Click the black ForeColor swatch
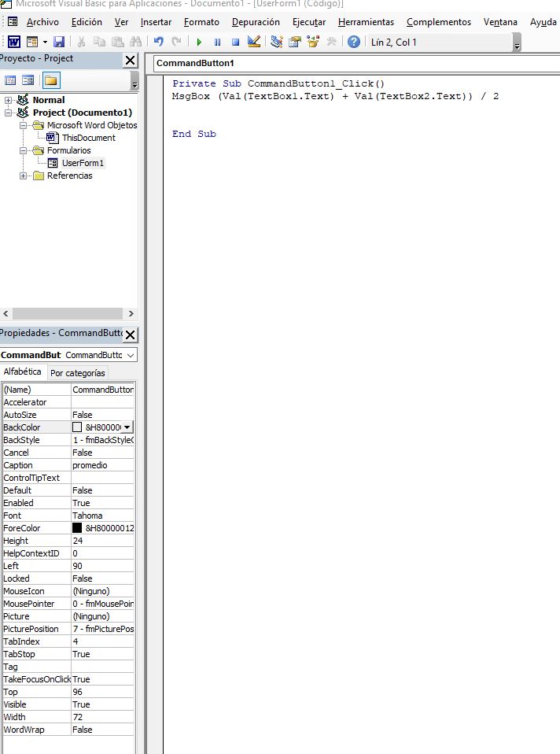 tap(77, 528)
